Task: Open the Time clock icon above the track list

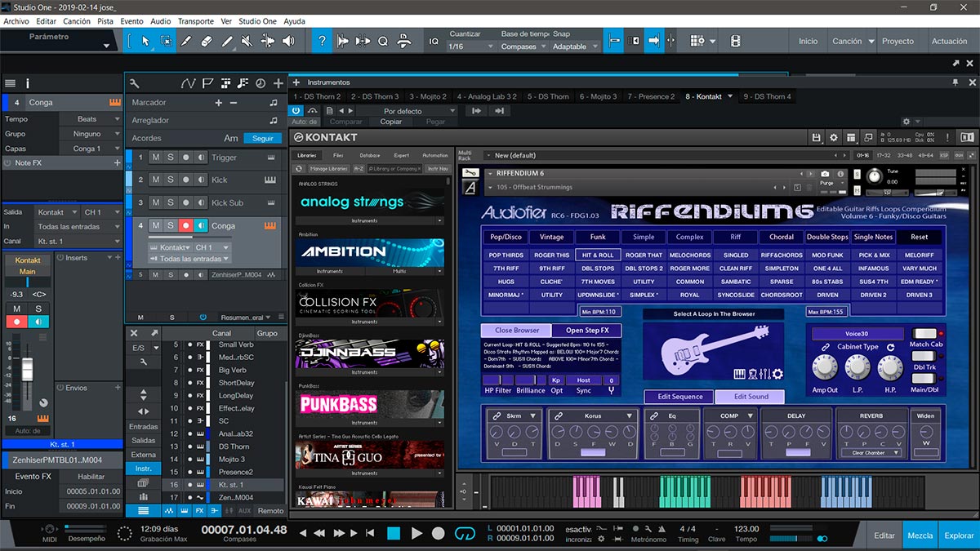Action: (x=261, y=83)
